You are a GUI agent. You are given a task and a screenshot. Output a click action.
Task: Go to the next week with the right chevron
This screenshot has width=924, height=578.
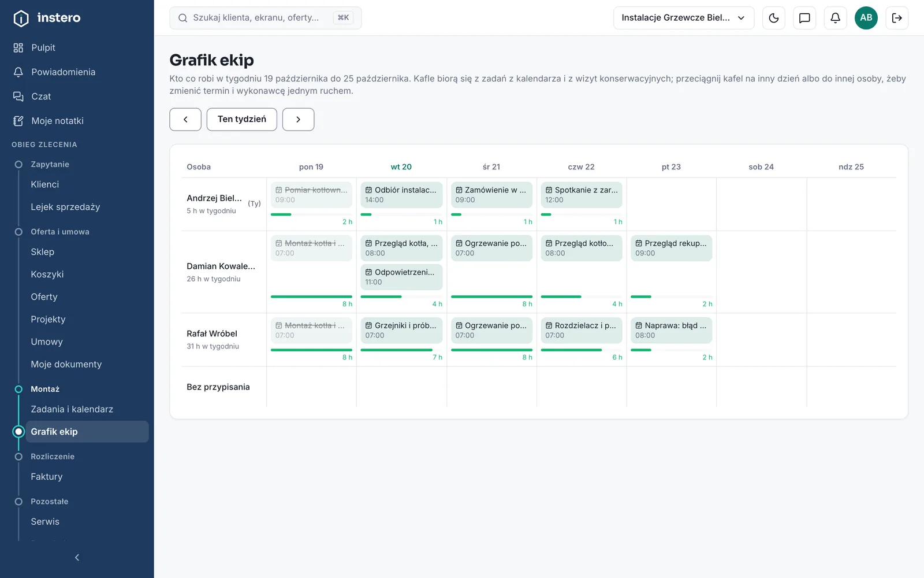(x=298, y=119)
